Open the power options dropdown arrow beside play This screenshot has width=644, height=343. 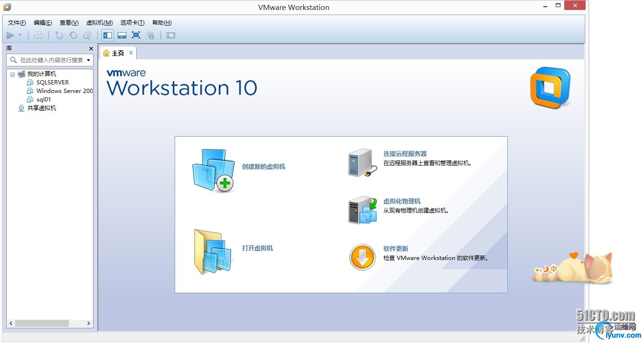[20, 35]
